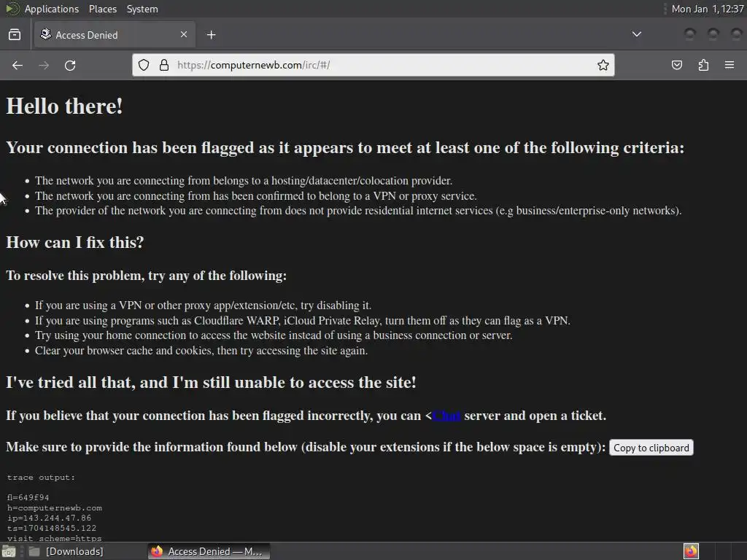Open the Firefox View icon

coord(15,35)
